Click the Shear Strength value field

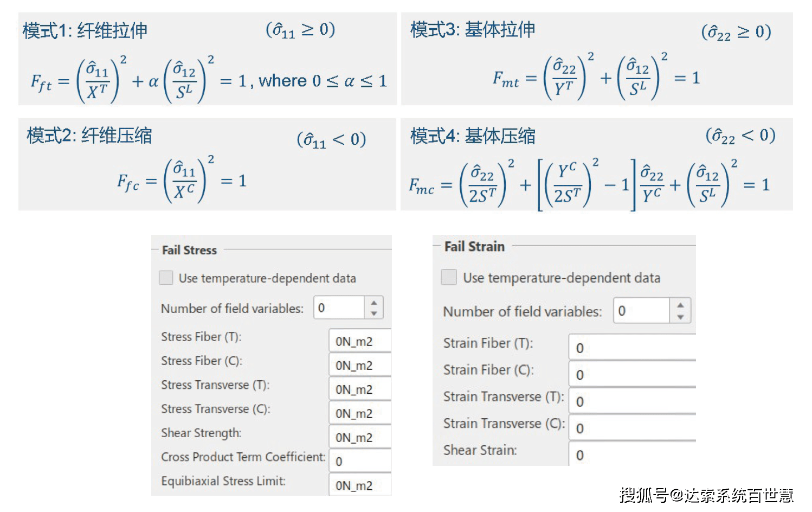point(360,437)
